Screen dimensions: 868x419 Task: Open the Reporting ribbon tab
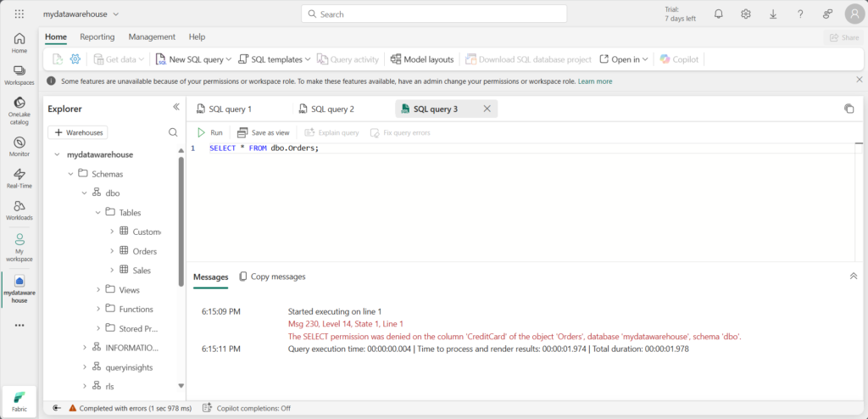97,37
